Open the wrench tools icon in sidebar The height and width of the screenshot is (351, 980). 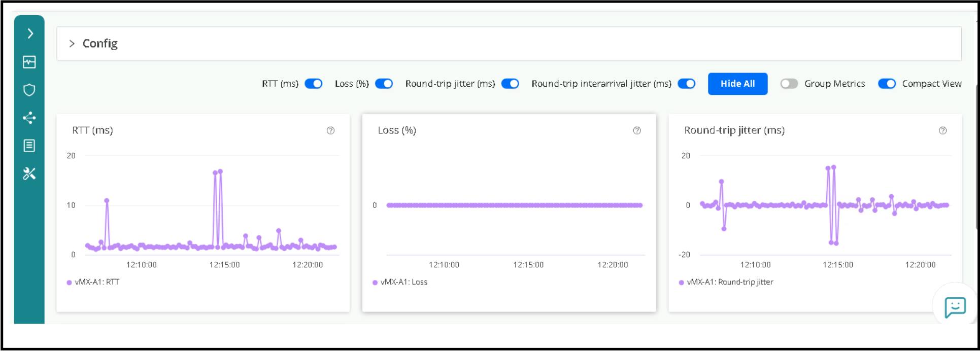(x=29, y=174)
